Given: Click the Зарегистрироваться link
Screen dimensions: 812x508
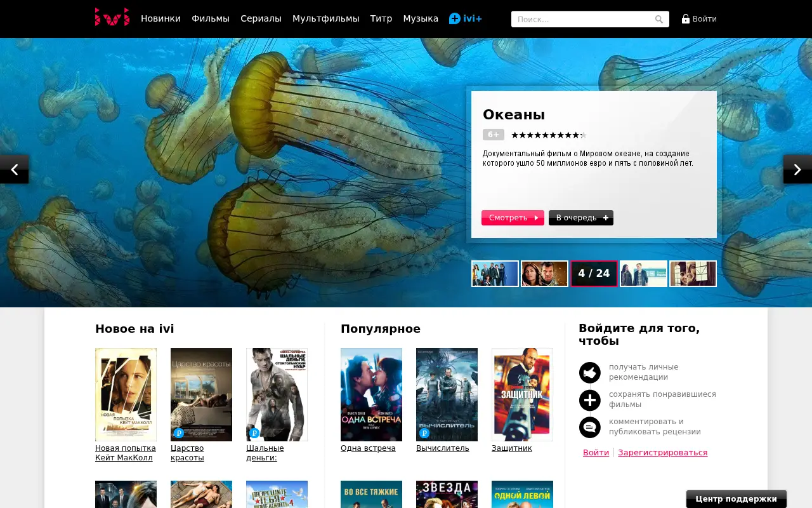Looking at the screenshot, I should (663, 453).
